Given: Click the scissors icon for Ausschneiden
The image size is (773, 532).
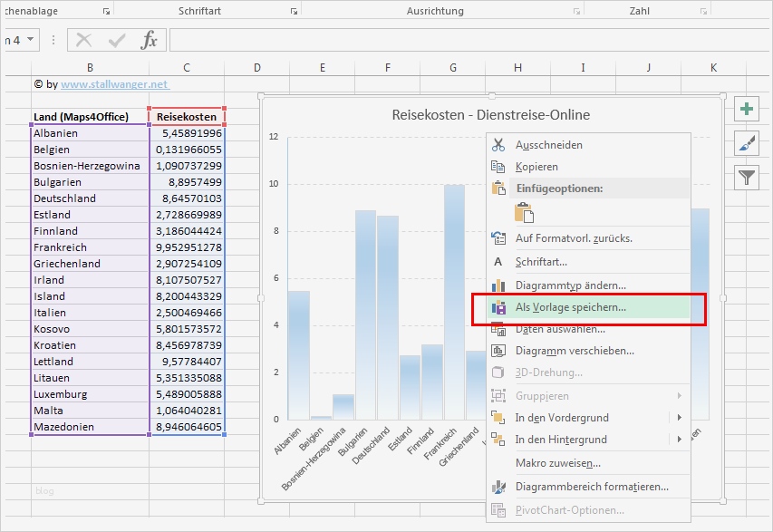Looking at the screenshot, I should (498, 145).
